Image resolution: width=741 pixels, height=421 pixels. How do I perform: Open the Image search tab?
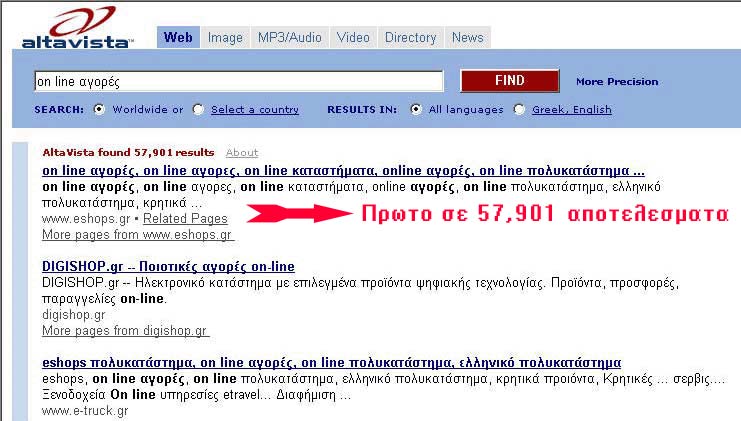[x=225, y=38]
